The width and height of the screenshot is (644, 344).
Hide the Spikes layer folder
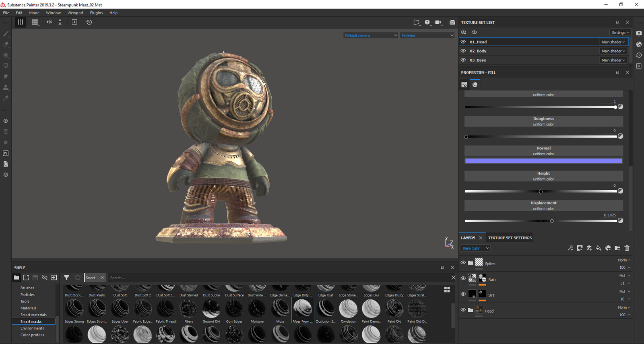463,263
